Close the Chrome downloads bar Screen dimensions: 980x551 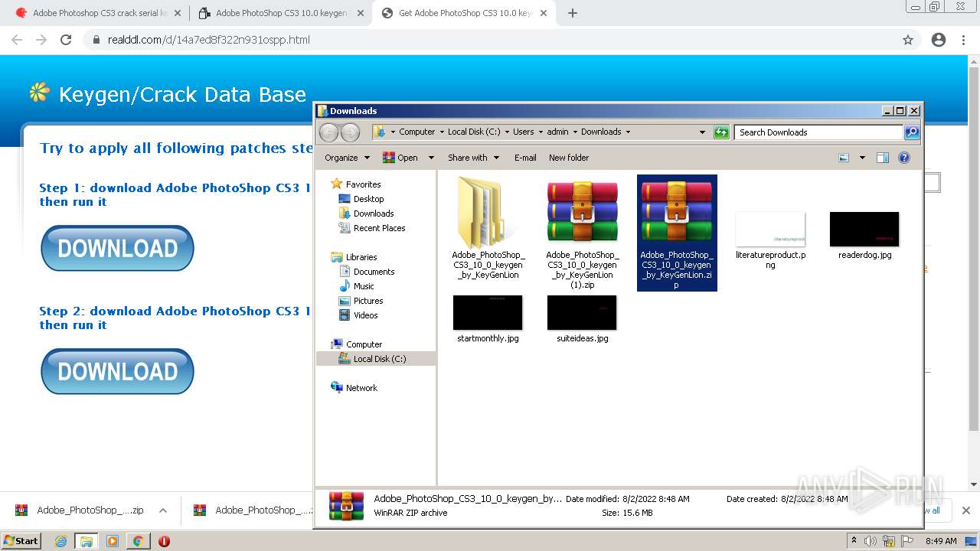966,510
